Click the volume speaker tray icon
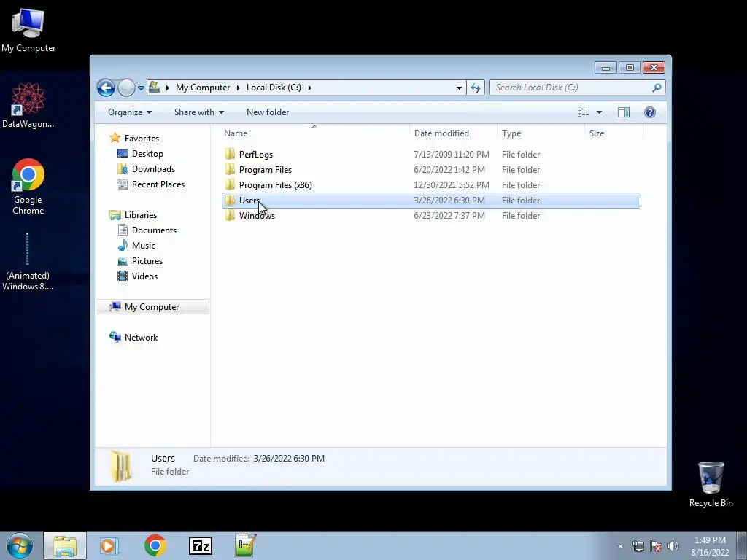The width and height of the screenshot is (747, 560). pos(673,547)
